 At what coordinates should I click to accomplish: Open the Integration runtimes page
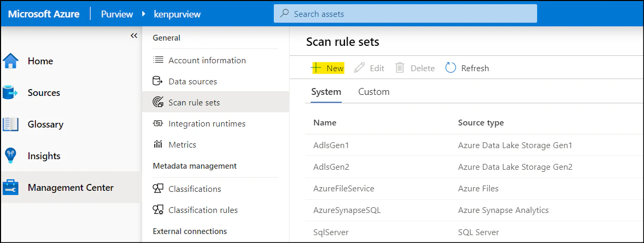(207, 123)
